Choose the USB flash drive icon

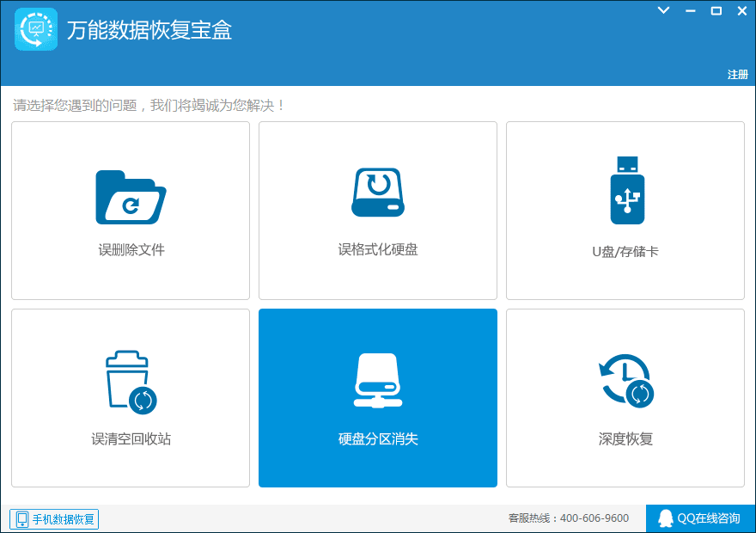626,191
